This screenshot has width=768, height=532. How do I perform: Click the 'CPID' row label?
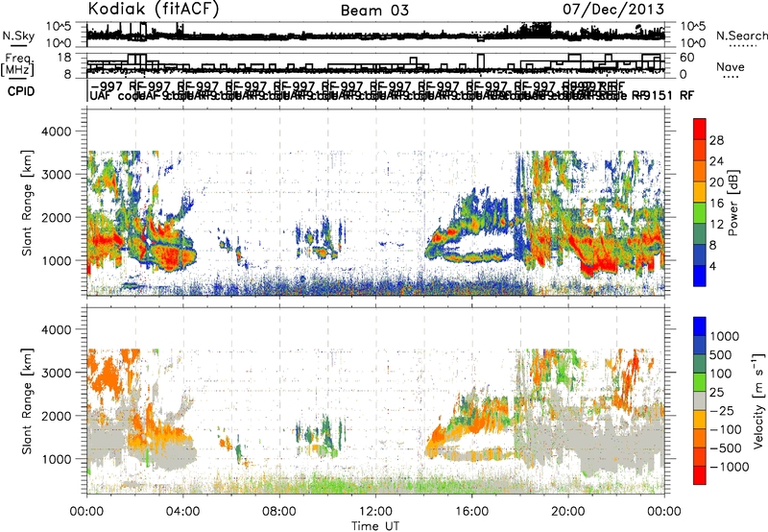click(x=21, y=91)
